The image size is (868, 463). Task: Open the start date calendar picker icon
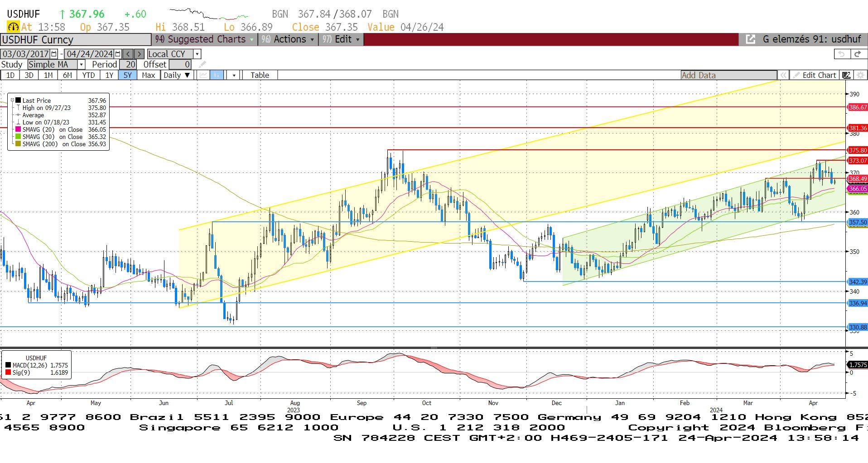point(54,54)
